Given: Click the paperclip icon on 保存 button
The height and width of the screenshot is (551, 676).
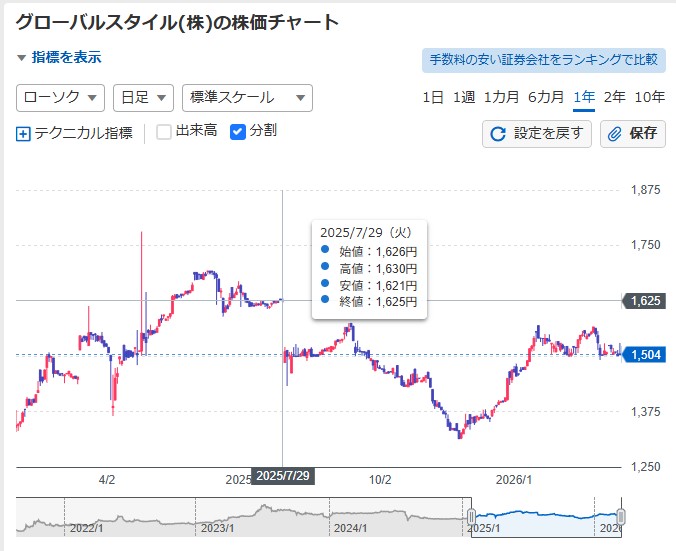Looking at the screenshot, I should tap(615, 133).
